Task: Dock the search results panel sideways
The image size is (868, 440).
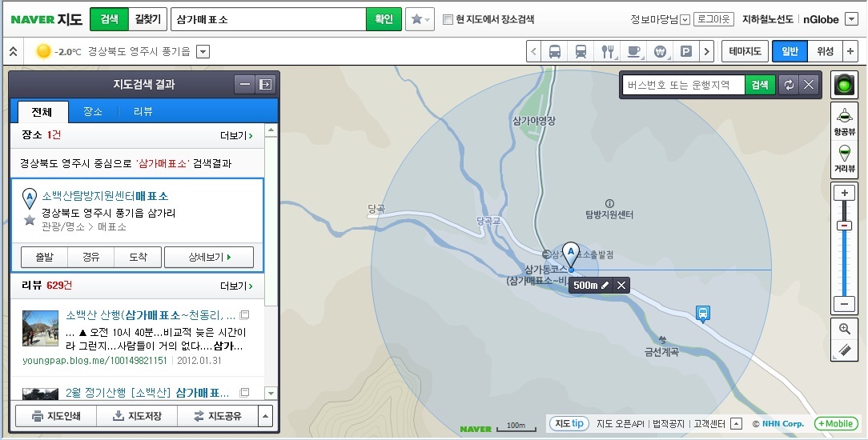Action: 266,85
